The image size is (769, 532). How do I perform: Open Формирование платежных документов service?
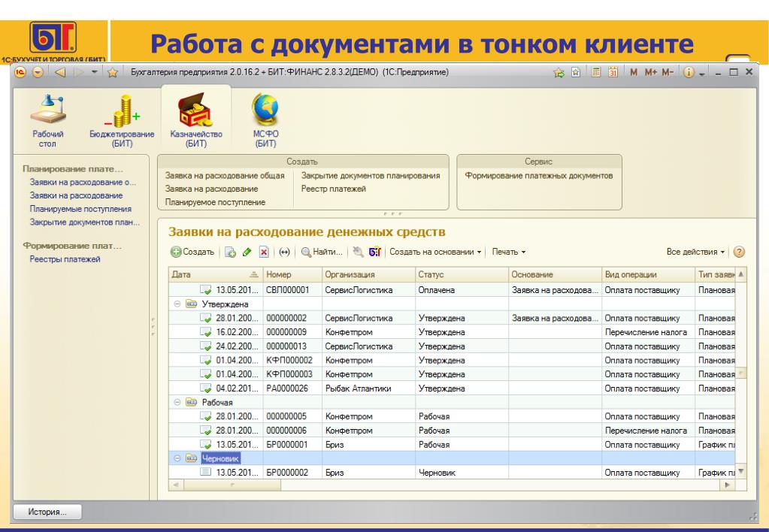[x=539, y=176]
